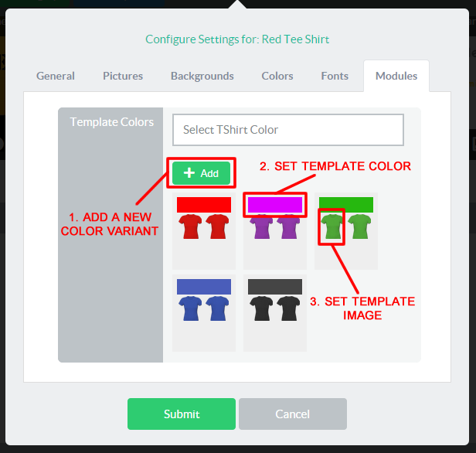Pick the dark gray template color bar

pyautogui.click(x=275, y=287)
